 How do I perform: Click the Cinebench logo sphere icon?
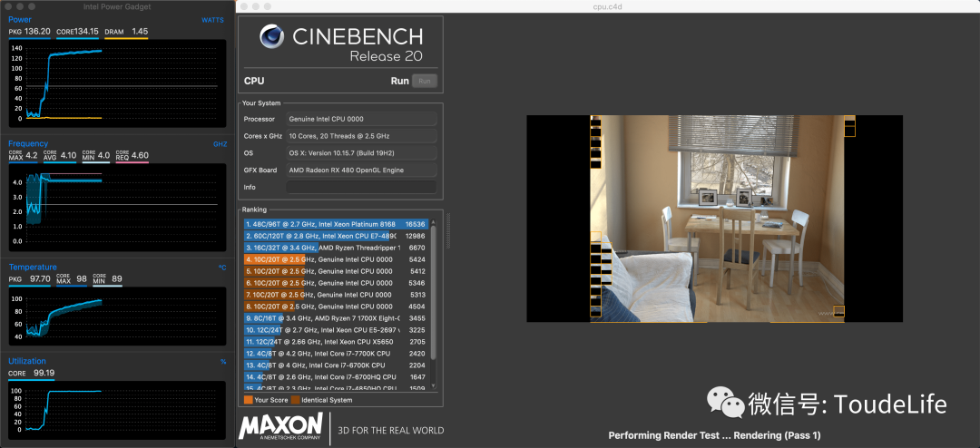click(x=272, y=37)
